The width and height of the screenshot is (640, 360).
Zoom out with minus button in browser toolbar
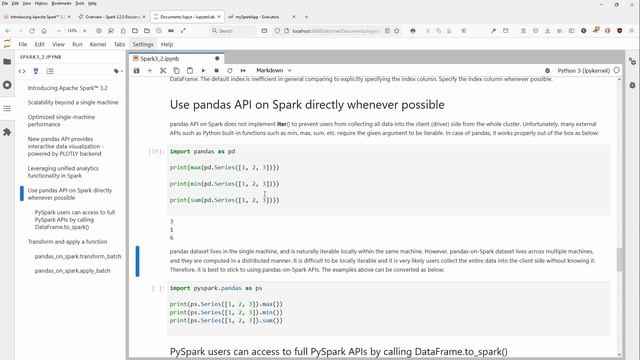[59, 31]
